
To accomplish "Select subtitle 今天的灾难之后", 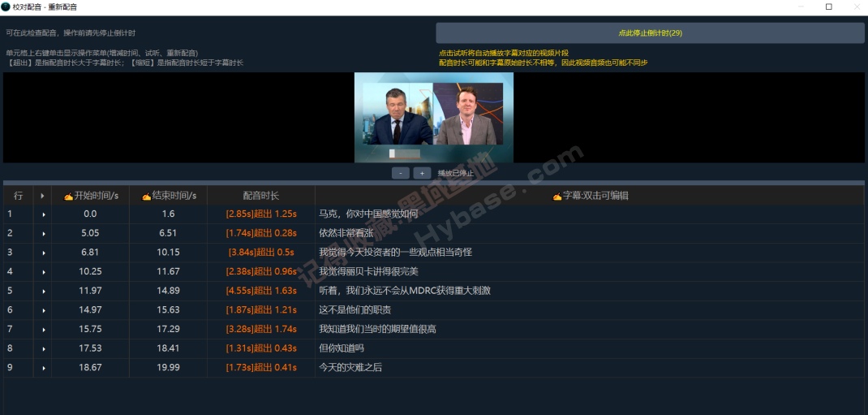I will pos(590,367).
